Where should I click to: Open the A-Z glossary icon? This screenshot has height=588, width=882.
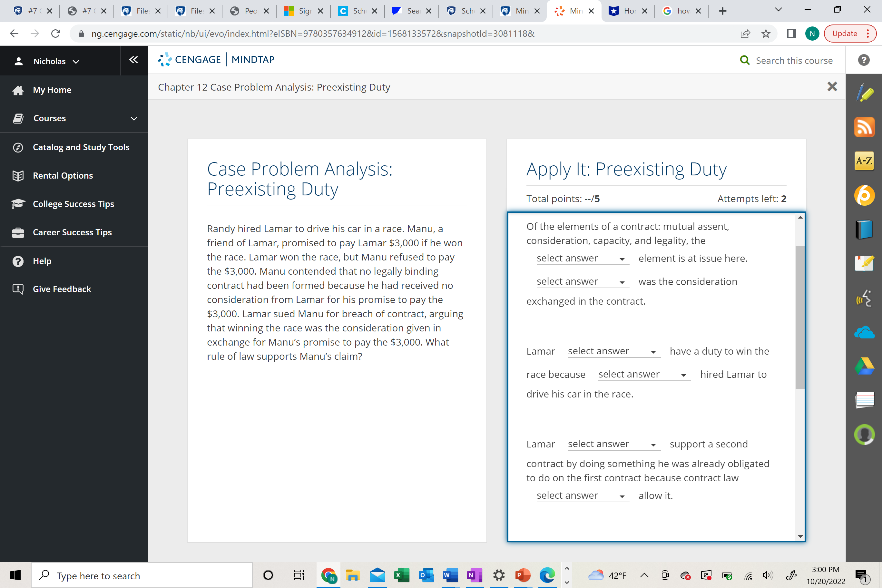864,161
